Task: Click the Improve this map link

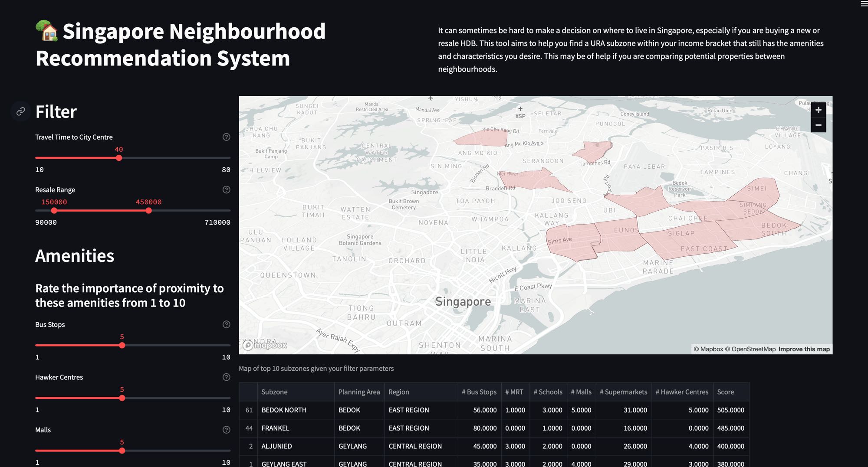Action: [x=804, y=349]
